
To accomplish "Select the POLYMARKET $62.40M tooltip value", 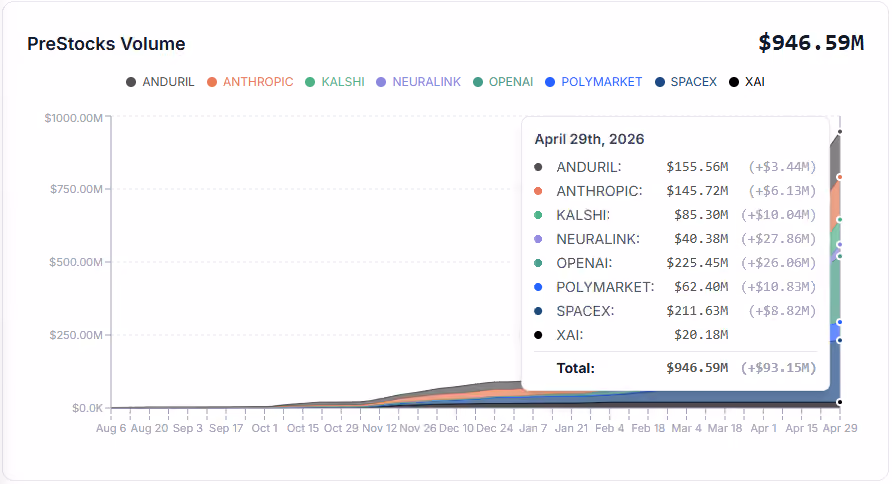I will pyautogui.click(x=701, y=287).
